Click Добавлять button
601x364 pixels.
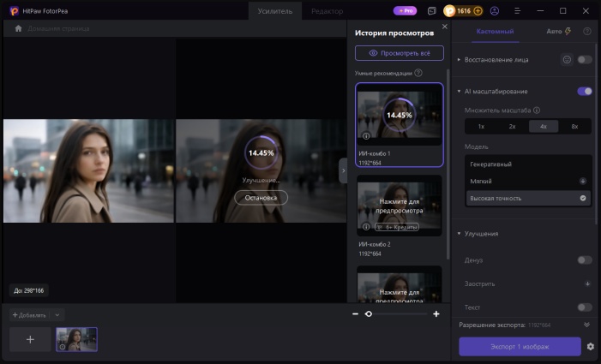click(29, 315)
